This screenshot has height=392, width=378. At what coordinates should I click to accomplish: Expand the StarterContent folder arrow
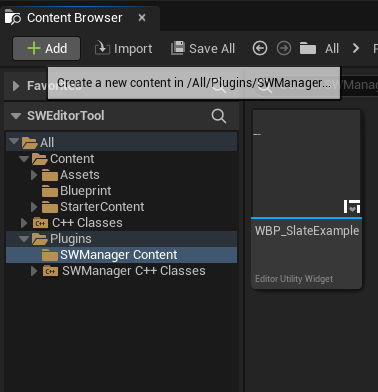click(x=34, y=207)
